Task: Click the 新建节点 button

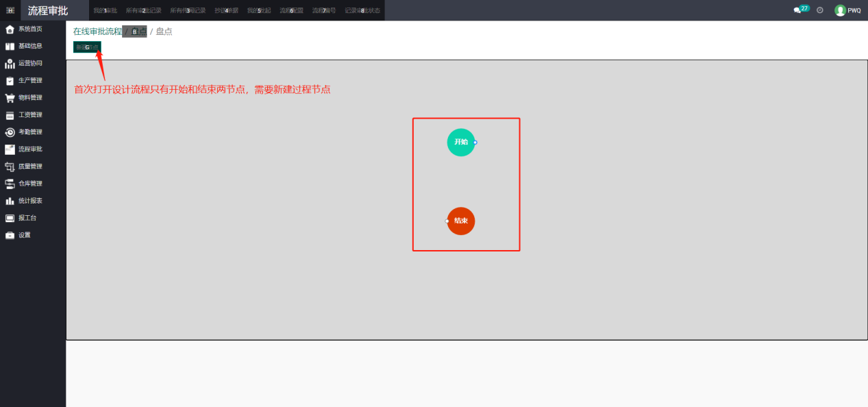Action: [x=87, y=47]
